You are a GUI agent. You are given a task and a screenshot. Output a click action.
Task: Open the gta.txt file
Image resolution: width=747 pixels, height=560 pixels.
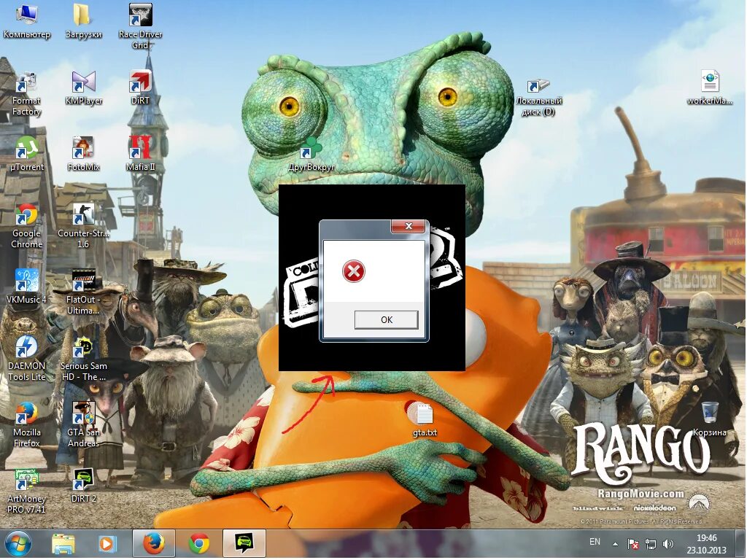[425, 419]
